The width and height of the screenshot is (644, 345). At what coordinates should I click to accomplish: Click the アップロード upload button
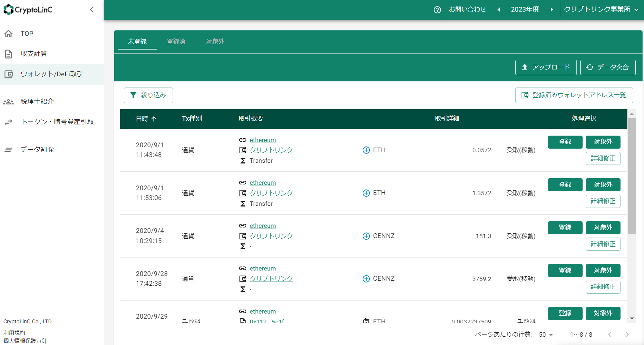tap(546, 67)
